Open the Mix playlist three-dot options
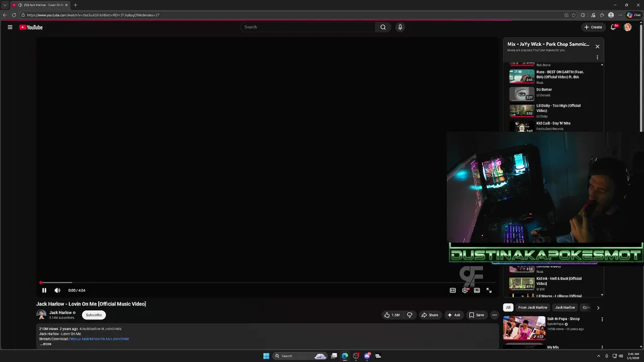 coord(597,57)
